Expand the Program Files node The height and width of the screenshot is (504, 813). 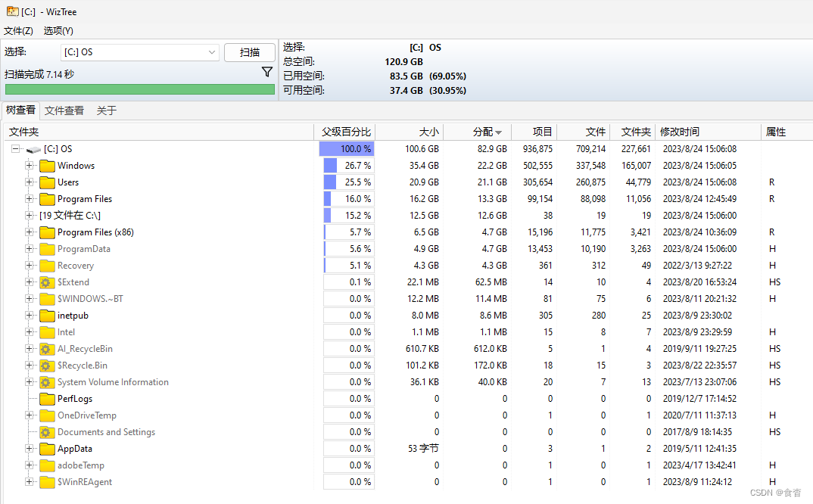[x=30, y=198]
